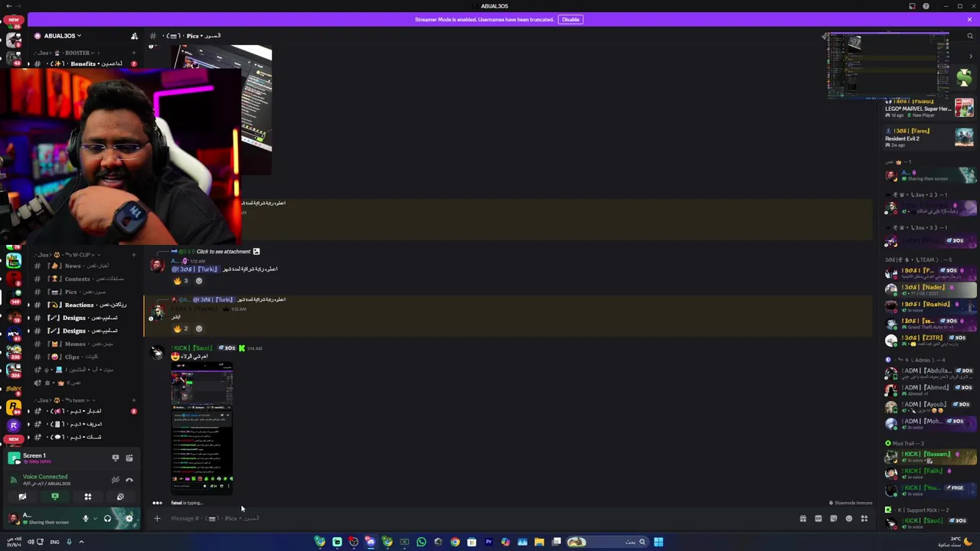Create a channel in the W-CUP category

click(x=134, y=254)
